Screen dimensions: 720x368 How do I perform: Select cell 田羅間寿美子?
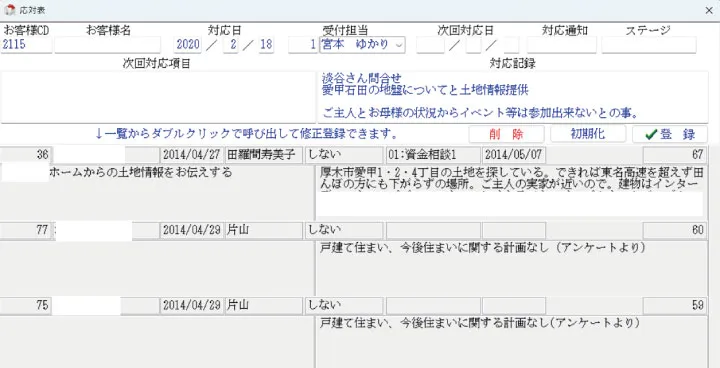pos(264,155)
